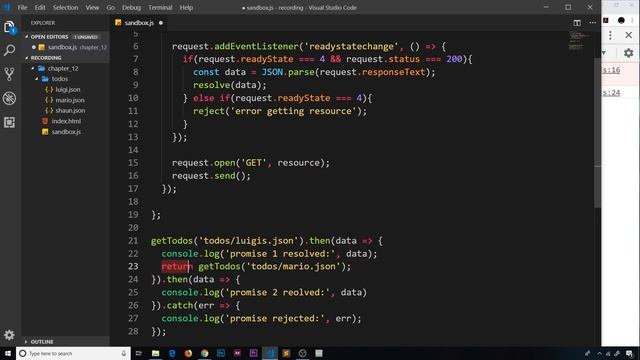Open the DevTools settings gear in the browser window
640x360 pixels.
(628, 53)
